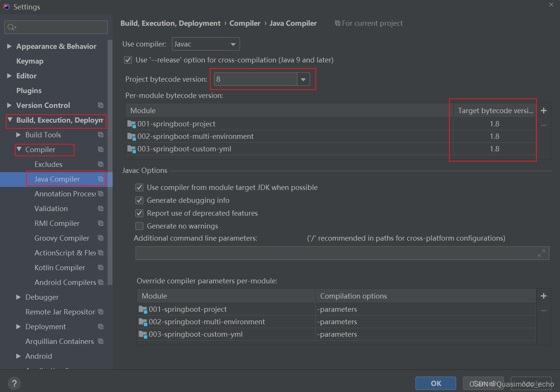This screenshot has width=560, height=392.
Task: Click the IntelliJ logo in Settings title bar
Action: click(x=6, y=6)
